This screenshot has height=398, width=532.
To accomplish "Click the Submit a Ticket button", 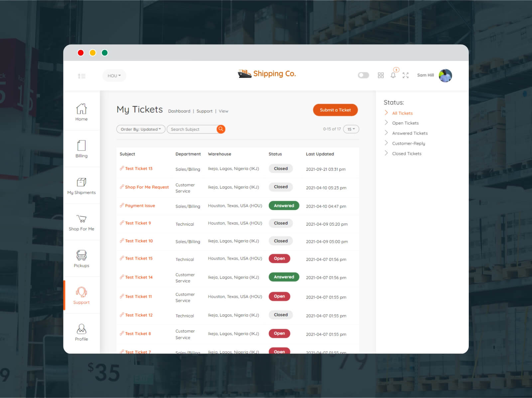I will coord(335,110).
